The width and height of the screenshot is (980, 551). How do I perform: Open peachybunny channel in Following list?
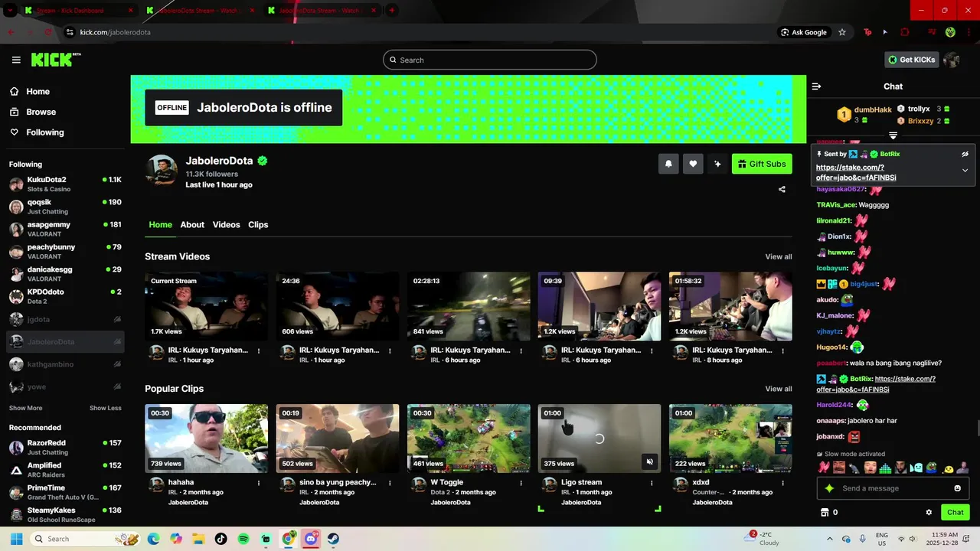(x=65, y=252)
